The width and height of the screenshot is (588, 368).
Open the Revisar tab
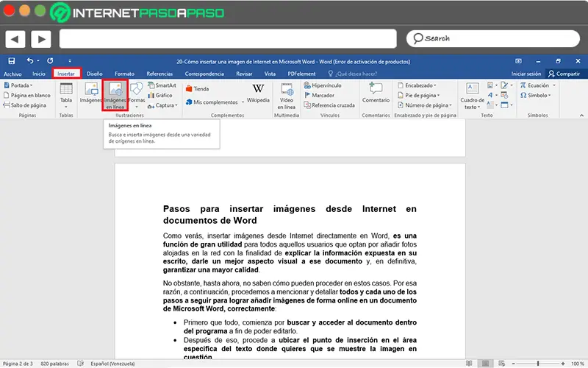pyautogui.click(x=244, y=74)
